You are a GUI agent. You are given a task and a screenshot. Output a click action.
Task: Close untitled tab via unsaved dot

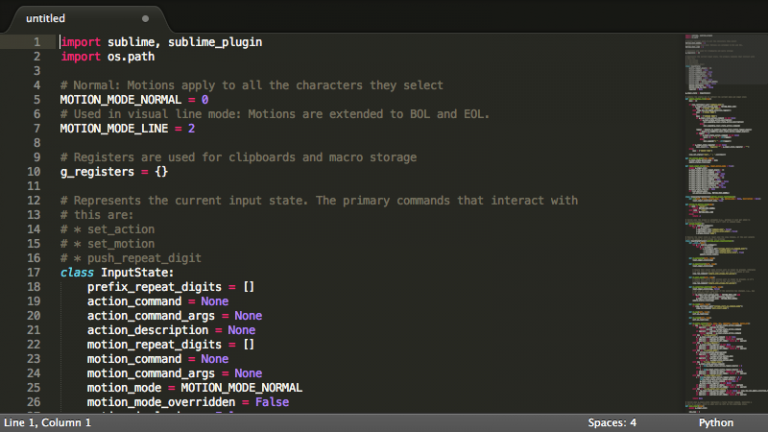[145, 19]
